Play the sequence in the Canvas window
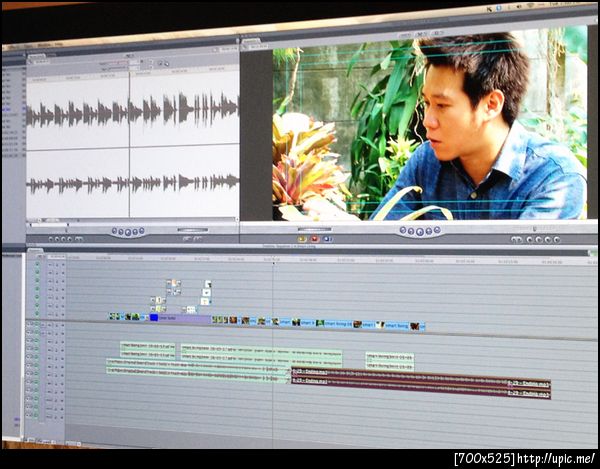600x469 pixels. [420, 231]
